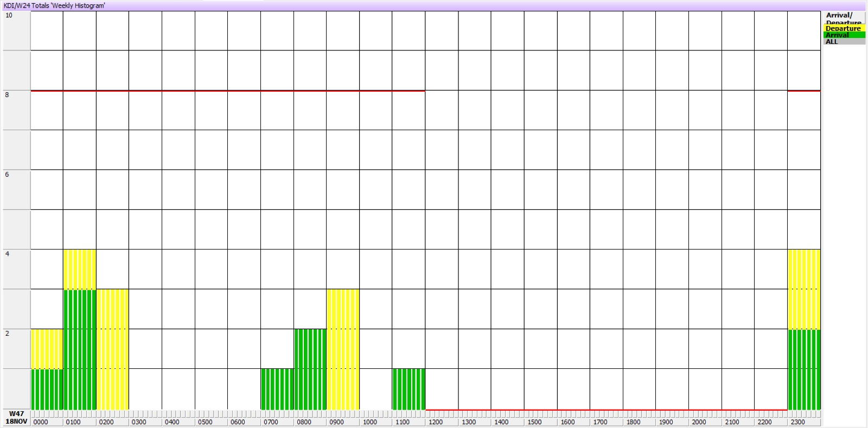Click the W47 18NOV week label
This screenshot has height=428, width=868.
[x=16, y=418]
